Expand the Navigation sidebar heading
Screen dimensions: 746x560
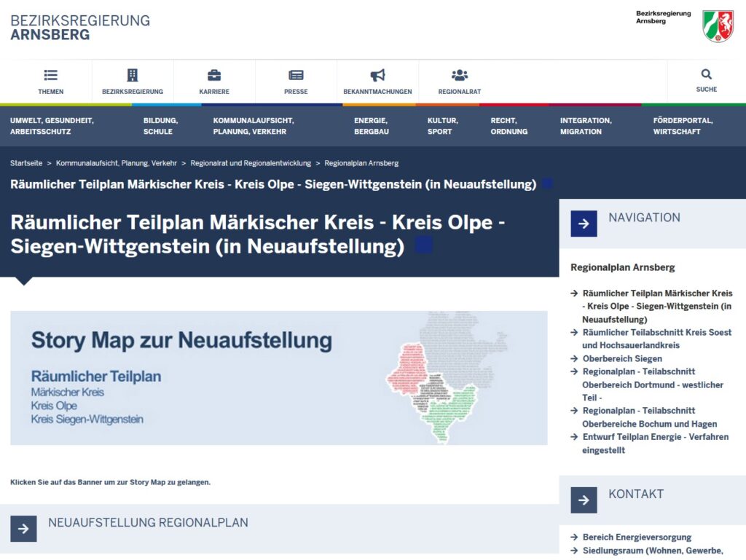point(652,224)
